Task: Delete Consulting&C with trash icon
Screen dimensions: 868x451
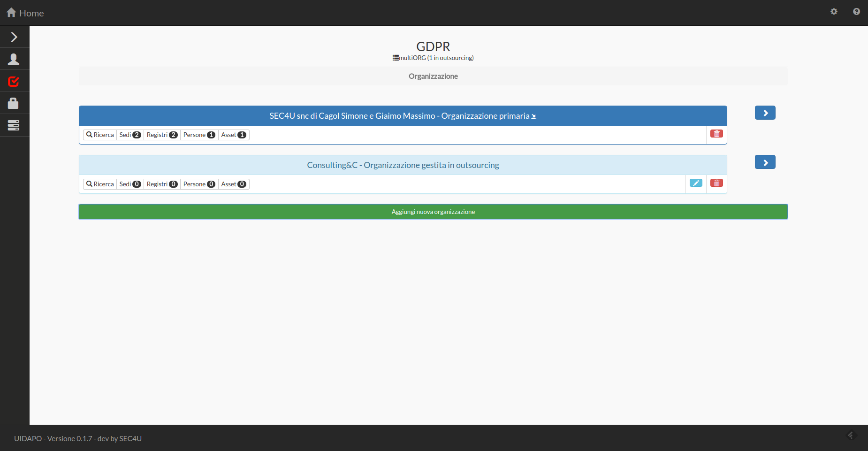Action: click(716, 183)
